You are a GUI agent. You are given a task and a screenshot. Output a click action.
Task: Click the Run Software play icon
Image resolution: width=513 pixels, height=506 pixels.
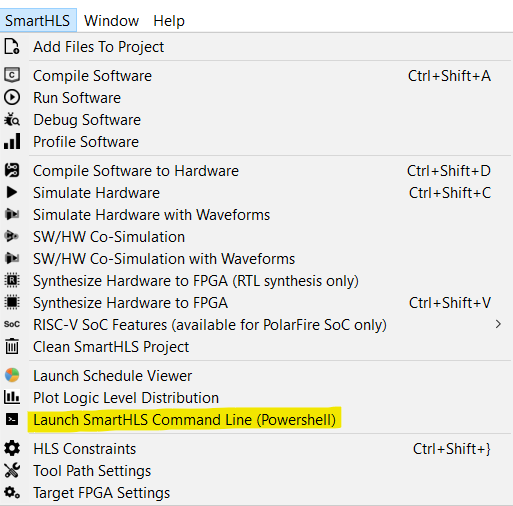click(12, 97)
